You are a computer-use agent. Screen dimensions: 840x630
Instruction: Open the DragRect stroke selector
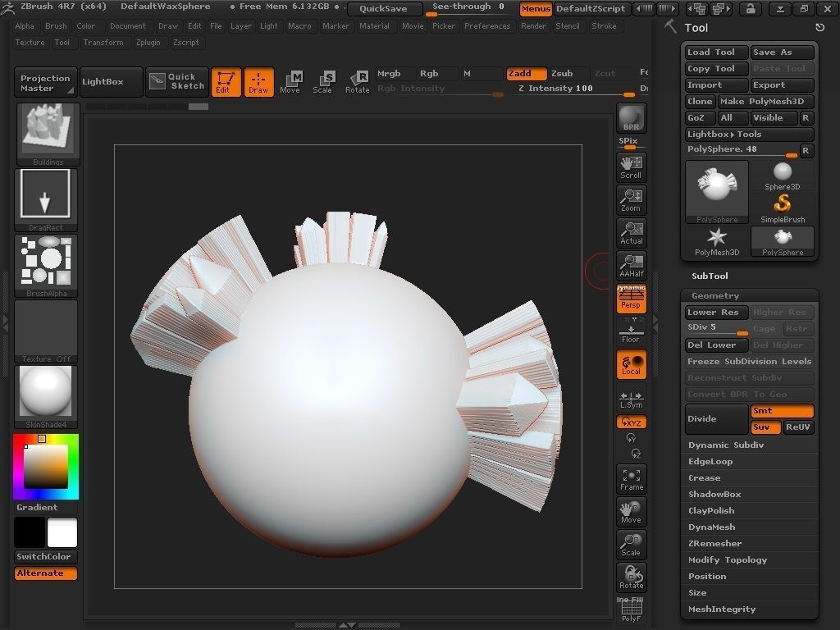tap(46, 200)
